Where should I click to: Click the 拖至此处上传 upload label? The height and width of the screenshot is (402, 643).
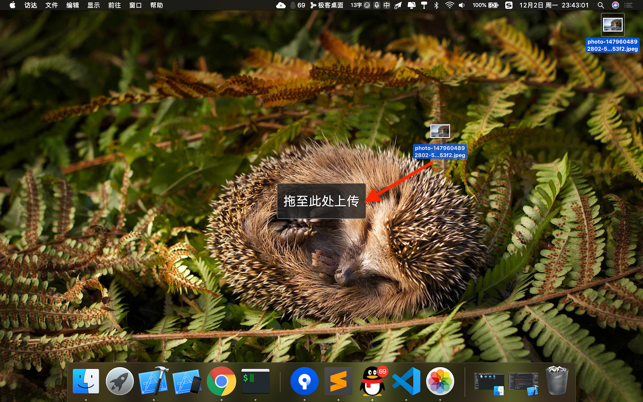[x=320, y=201]
